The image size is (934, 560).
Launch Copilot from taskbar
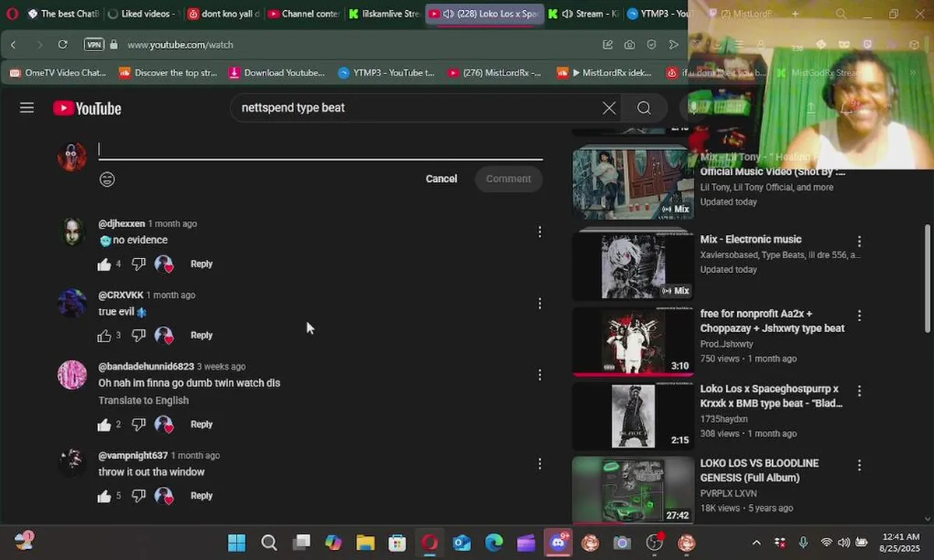coord(333,543)
